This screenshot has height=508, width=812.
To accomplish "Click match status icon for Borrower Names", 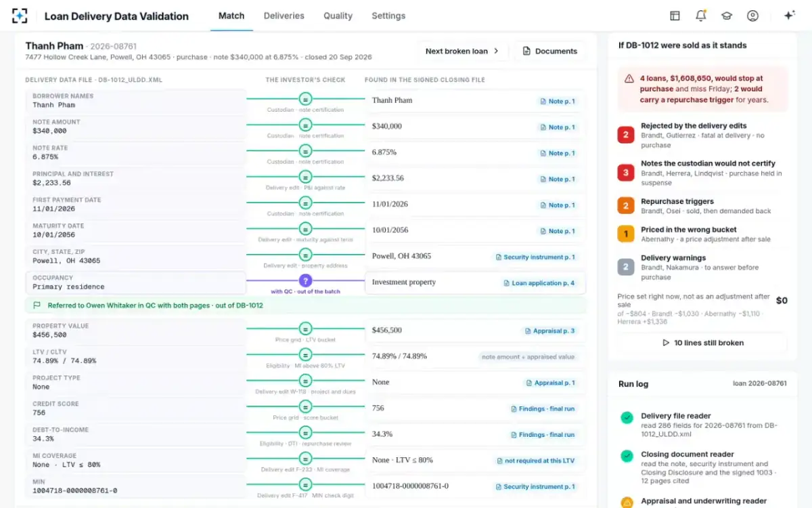I will click(x=305, y=99).
